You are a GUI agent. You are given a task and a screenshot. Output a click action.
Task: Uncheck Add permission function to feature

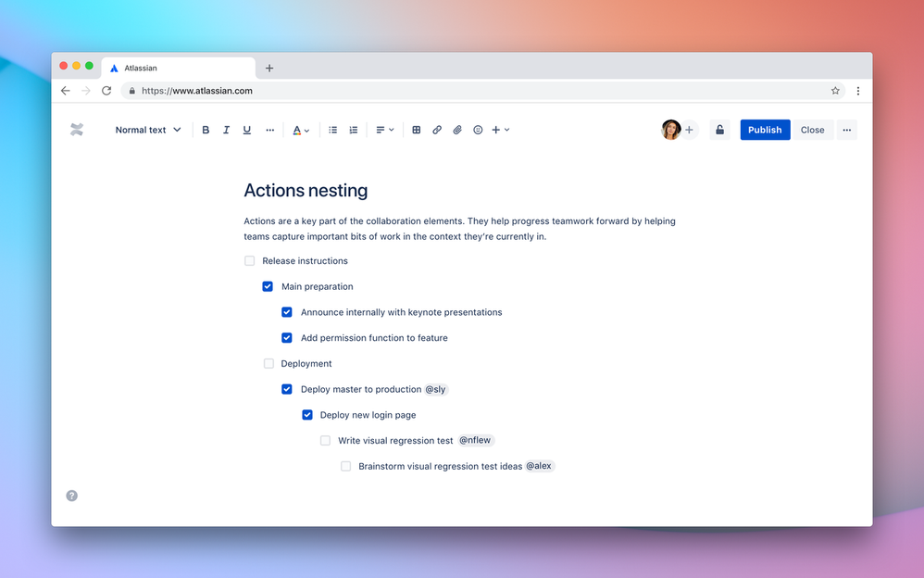(287, 338)
